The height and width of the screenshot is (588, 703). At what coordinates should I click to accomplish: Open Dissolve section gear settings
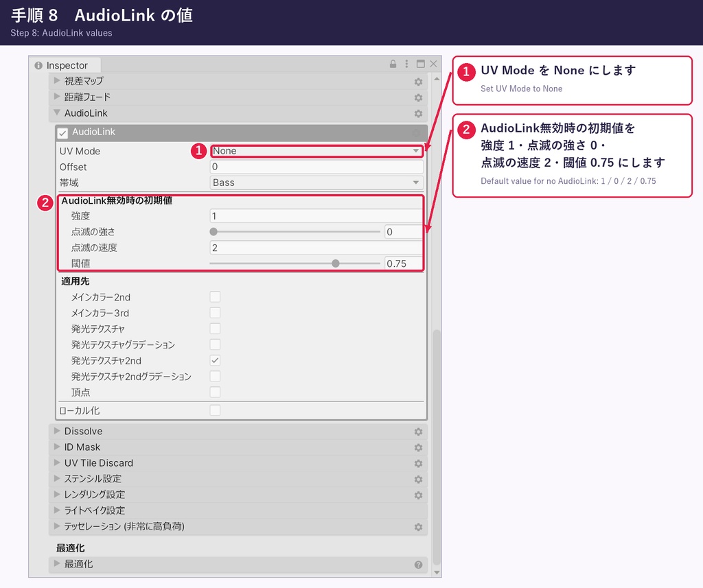(x=418, y=432)
